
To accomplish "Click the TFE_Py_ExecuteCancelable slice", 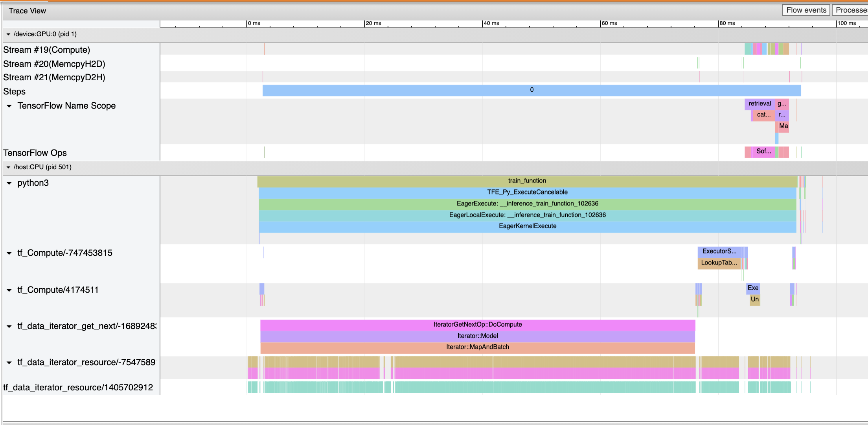I will pos(527,192).
